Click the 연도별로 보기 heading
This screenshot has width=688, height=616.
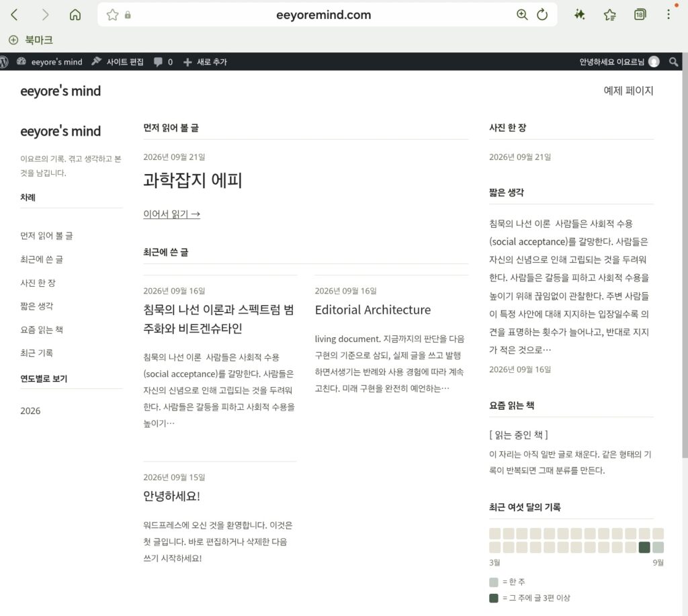click(44, 379)
